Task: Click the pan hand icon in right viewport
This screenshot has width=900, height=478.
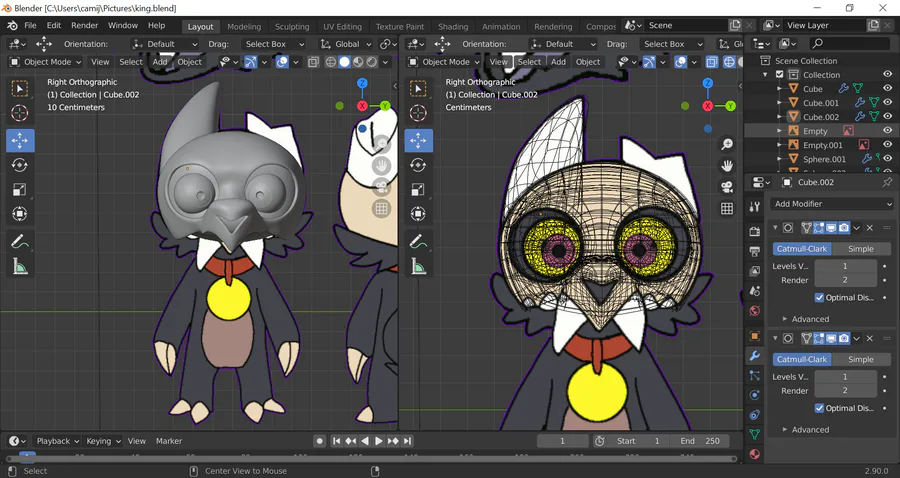Action: coord(727,166)
